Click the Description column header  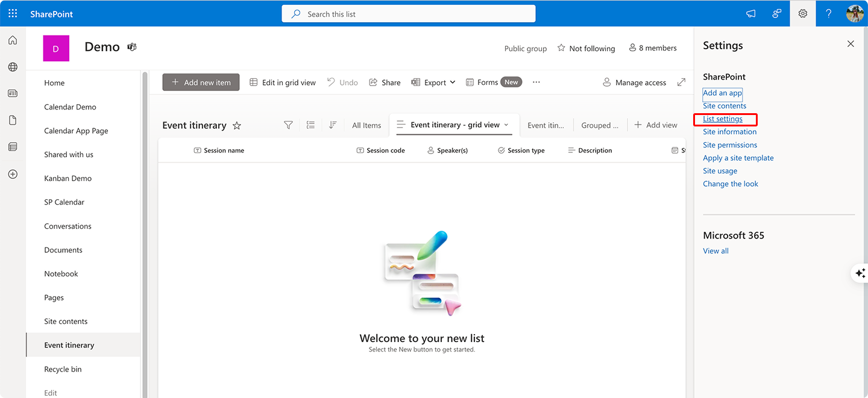(x=590, y=151)
